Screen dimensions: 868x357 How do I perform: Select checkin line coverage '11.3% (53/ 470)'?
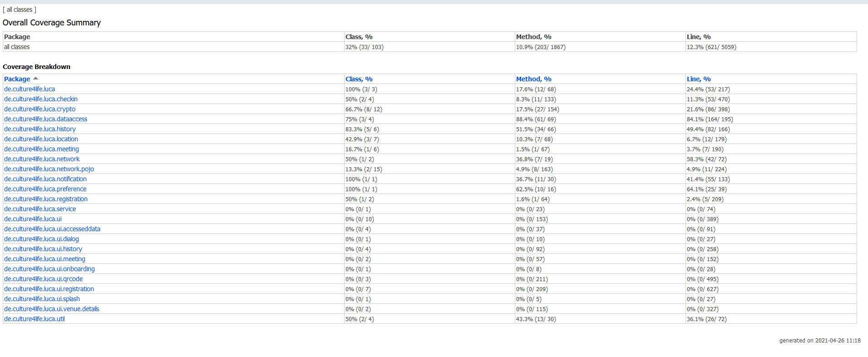708,99
